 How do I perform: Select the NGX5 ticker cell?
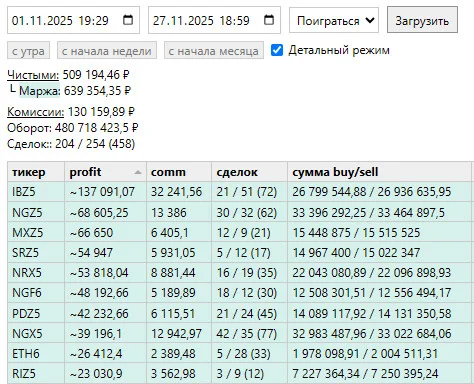36,333
